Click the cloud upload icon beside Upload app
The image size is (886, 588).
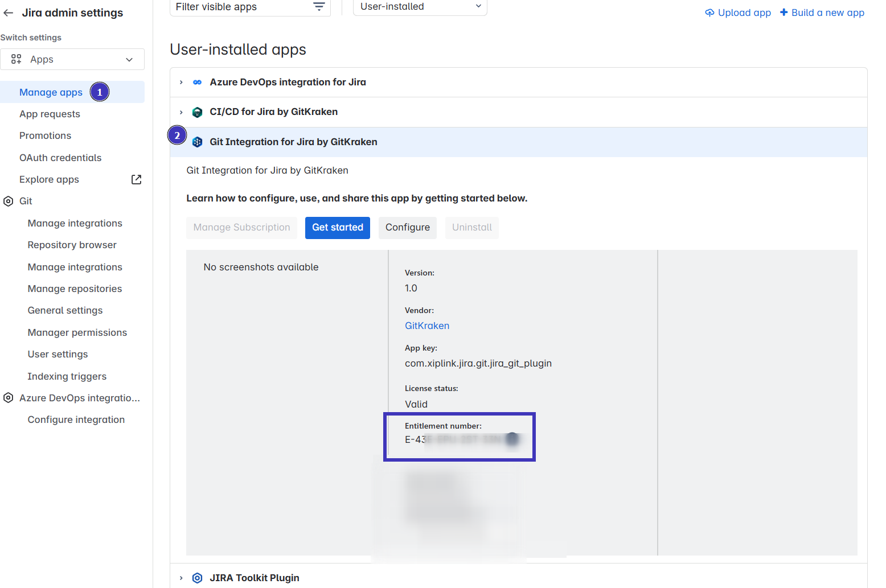709,13
